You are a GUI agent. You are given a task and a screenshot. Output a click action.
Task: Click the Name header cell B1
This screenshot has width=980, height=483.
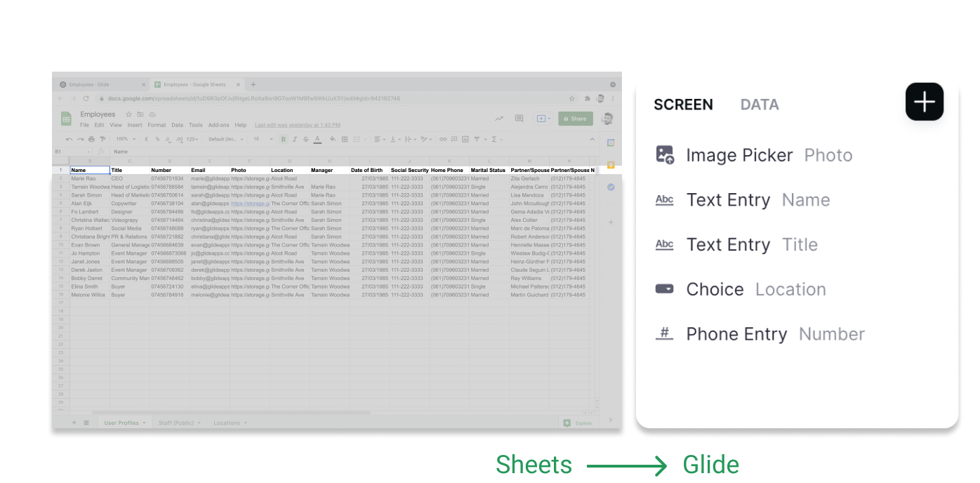coord(89,170)
